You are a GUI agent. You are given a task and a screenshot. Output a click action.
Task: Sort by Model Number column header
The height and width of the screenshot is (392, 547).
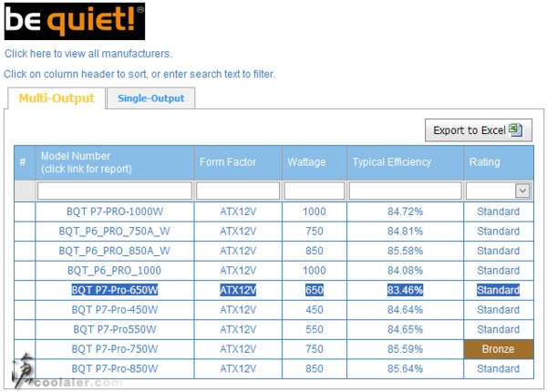point(115,162)
